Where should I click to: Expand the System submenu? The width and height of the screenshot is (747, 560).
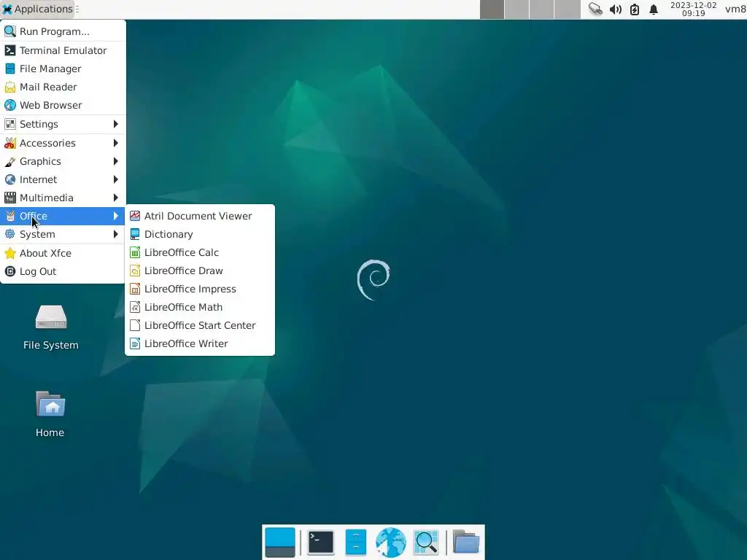[63, 234]
